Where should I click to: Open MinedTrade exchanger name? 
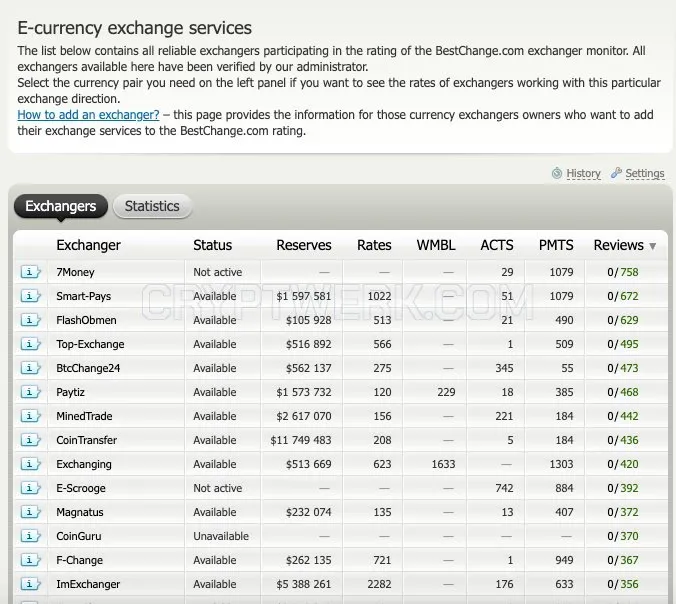84,416
